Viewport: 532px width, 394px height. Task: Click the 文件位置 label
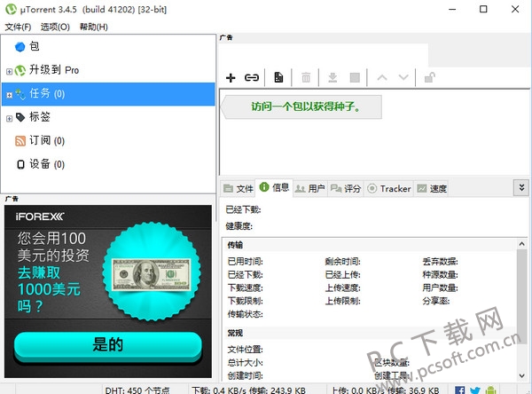[x=245, y=349]
